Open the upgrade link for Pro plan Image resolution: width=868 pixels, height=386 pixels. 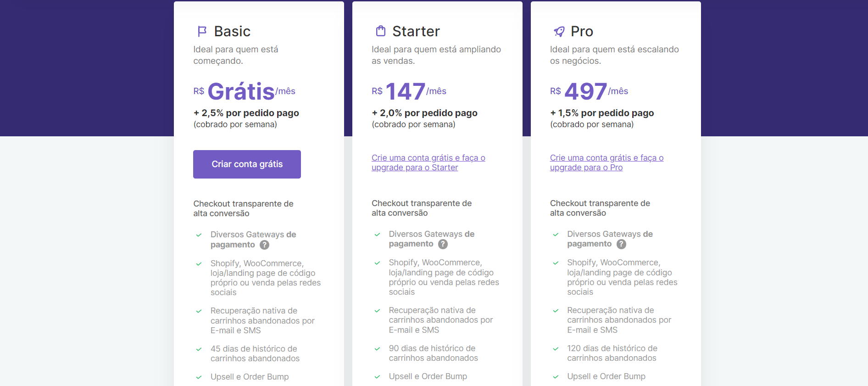(606, 162)
